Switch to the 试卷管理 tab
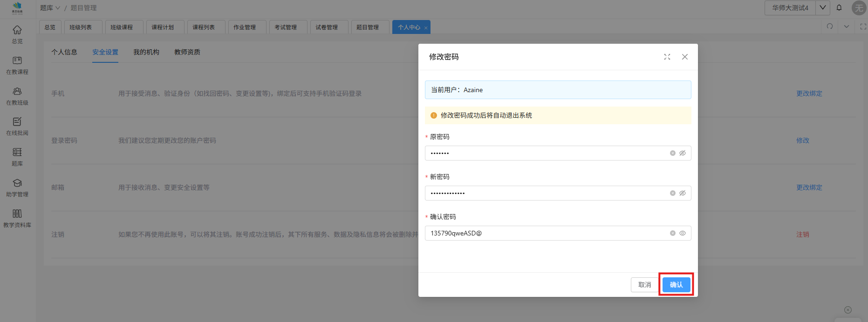The height and width of the screenshot is (322, 868). [x=327, y=27]
